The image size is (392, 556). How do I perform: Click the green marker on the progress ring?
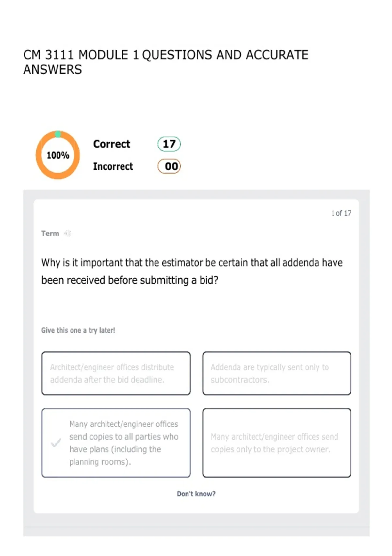(x=58, y=134)
